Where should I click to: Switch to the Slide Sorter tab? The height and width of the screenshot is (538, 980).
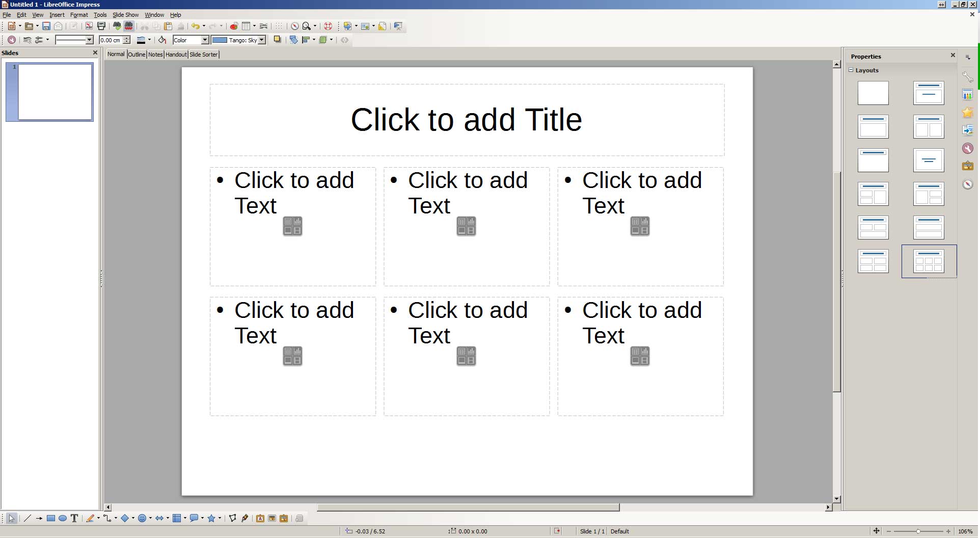(x=203, y=55)
